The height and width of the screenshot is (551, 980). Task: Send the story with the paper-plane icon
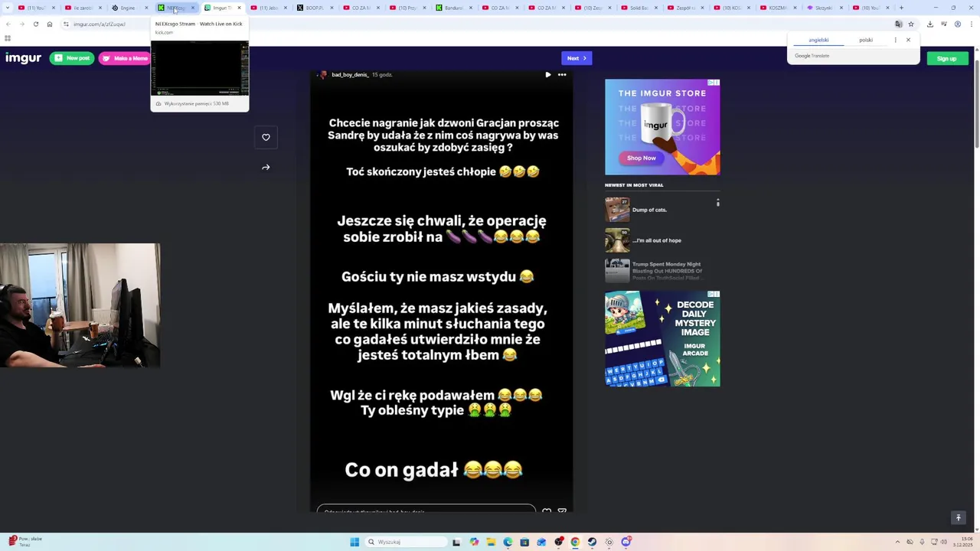[562, 510]
